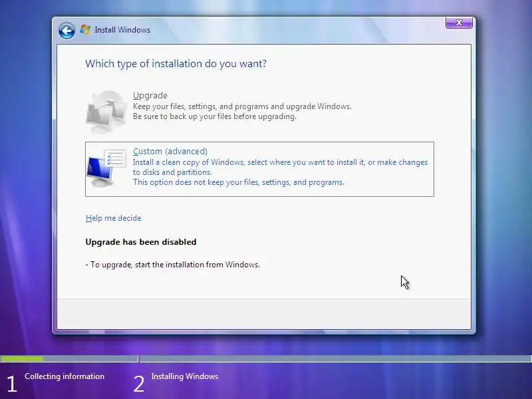Close the Install Windows dialog

click(x=459, y=23)
